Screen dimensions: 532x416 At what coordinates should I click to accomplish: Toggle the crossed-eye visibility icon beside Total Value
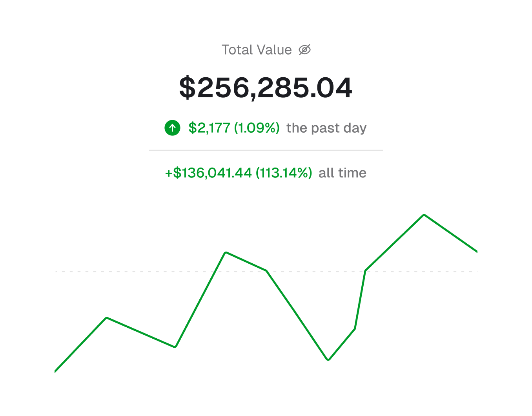(x=304, y=49)
